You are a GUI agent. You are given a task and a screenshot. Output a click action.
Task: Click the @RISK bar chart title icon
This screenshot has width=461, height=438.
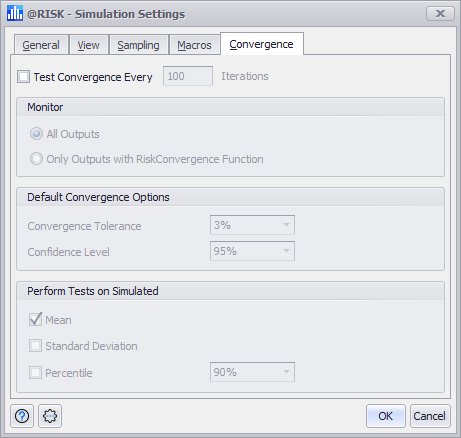(x=15, y=13)
